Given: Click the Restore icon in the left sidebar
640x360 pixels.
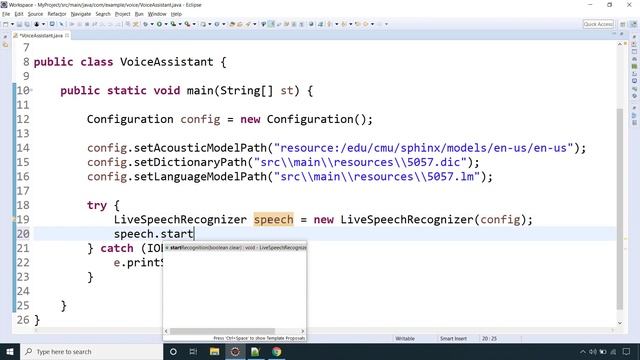Looking at the screenshot, I should pos(5,37).
